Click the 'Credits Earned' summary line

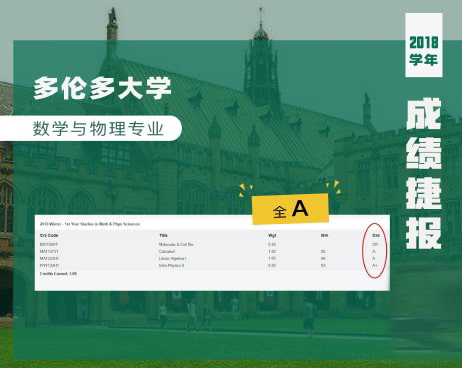click(x=58, y=274)
